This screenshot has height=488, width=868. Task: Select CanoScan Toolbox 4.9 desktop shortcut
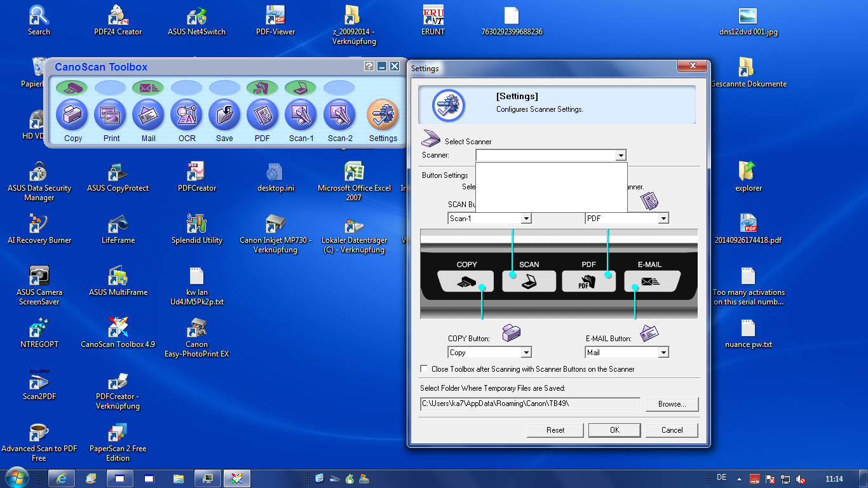pos(118,333)
